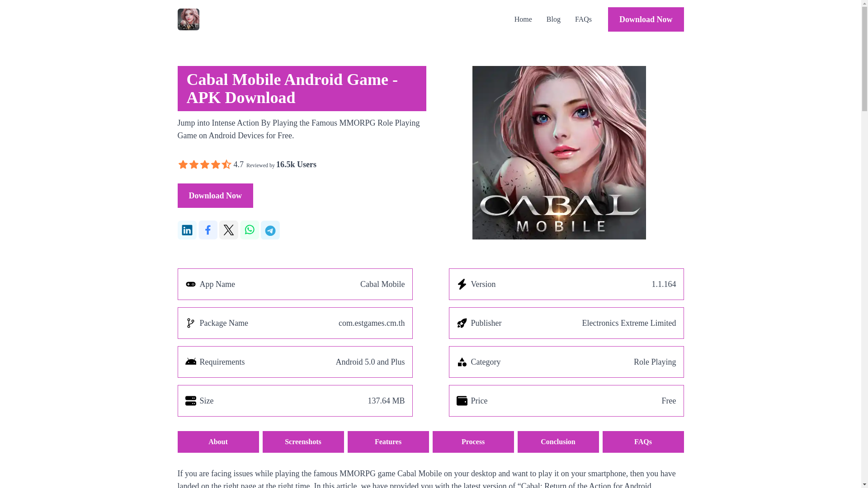Click the Cabal Mobile site logo

coord(188,19)
